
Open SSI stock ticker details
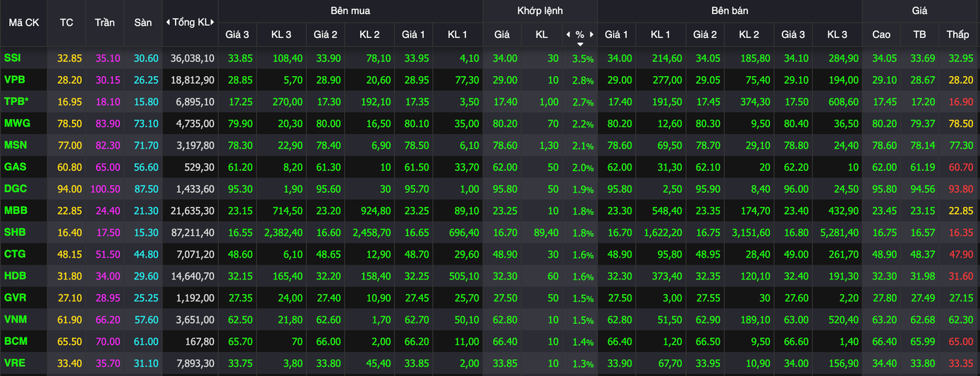[12, 58]
